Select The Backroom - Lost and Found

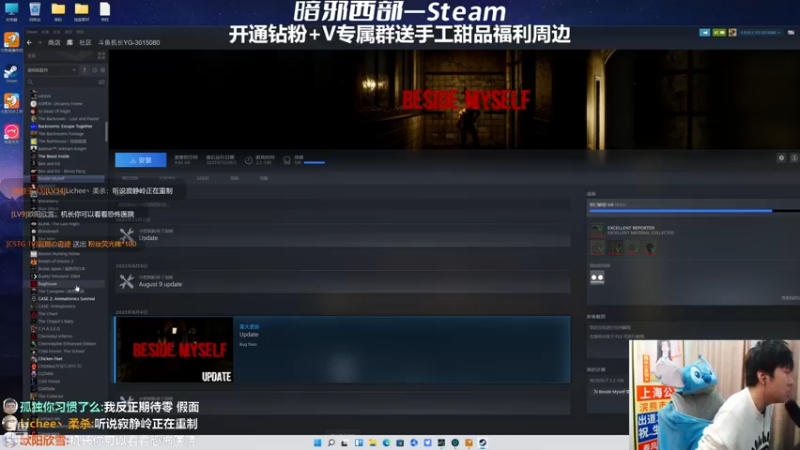pyautogui.click(x=68, y=118)
